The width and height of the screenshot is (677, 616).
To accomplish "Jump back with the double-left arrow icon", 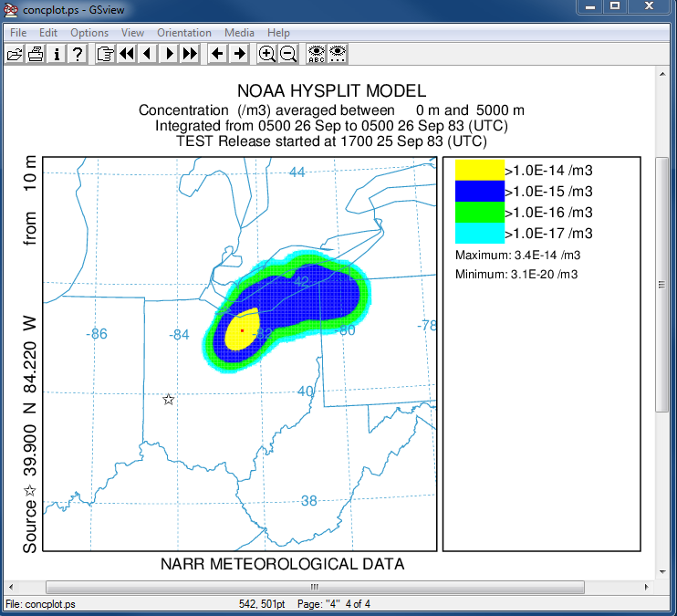I will click(x=126, y=54).
